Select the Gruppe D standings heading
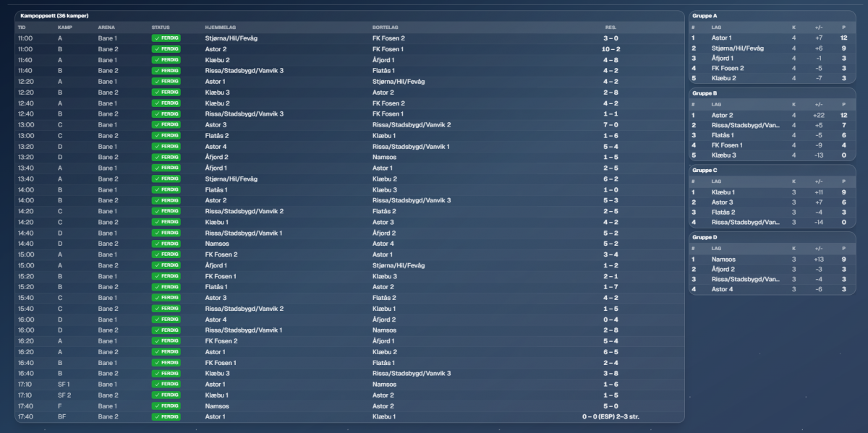This screenshot has width=868, height=433. 705,237
